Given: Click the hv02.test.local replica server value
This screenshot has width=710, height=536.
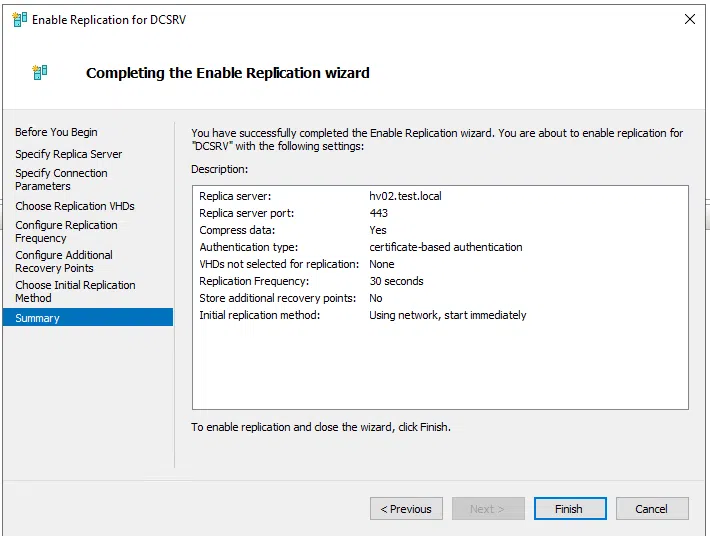Looking at the screenshot, I should [x=405, y=196].
